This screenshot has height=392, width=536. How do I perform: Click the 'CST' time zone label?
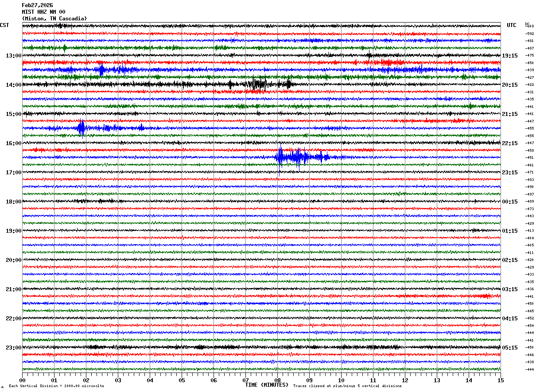pyautogui.click(x=4, y=25)
